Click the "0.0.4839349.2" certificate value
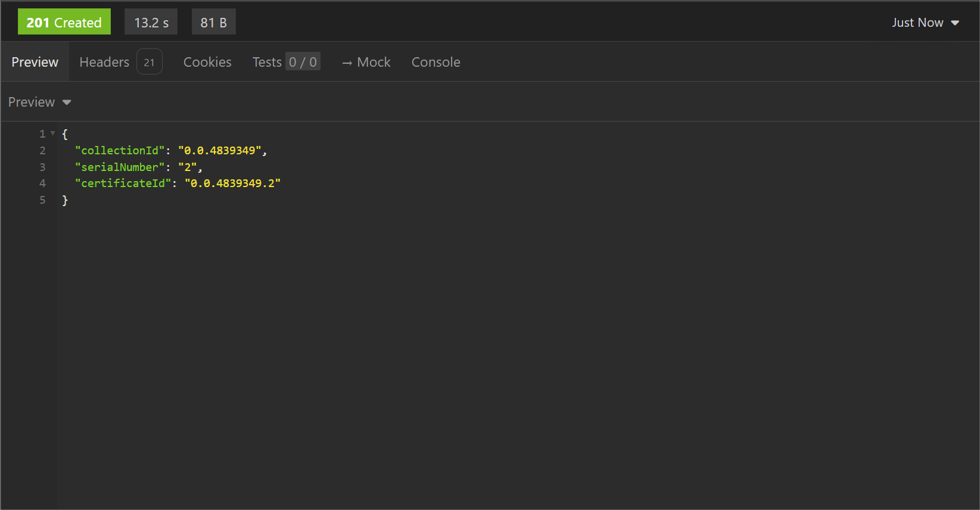The height and width of the screenshot is (510, 980). coord(233,184)
